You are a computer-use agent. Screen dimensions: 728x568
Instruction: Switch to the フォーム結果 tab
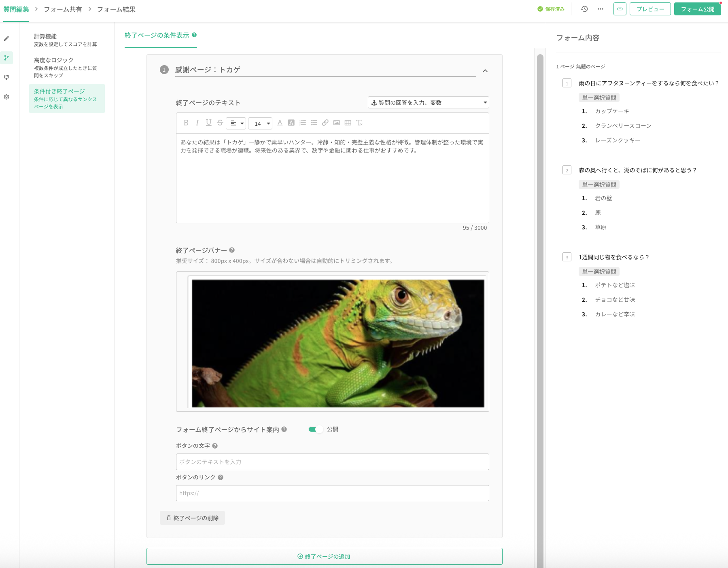116,9
